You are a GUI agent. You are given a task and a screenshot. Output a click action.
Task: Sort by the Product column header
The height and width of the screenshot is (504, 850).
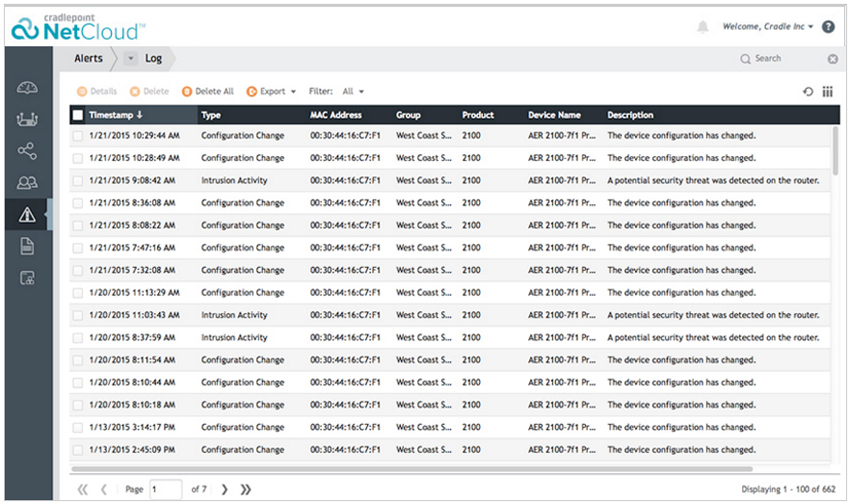coord(492,115)
